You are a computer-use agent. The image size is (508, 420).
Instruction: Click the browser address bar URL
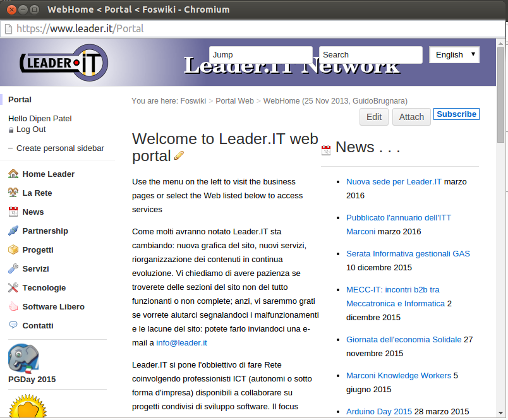[x=80, y=29]
